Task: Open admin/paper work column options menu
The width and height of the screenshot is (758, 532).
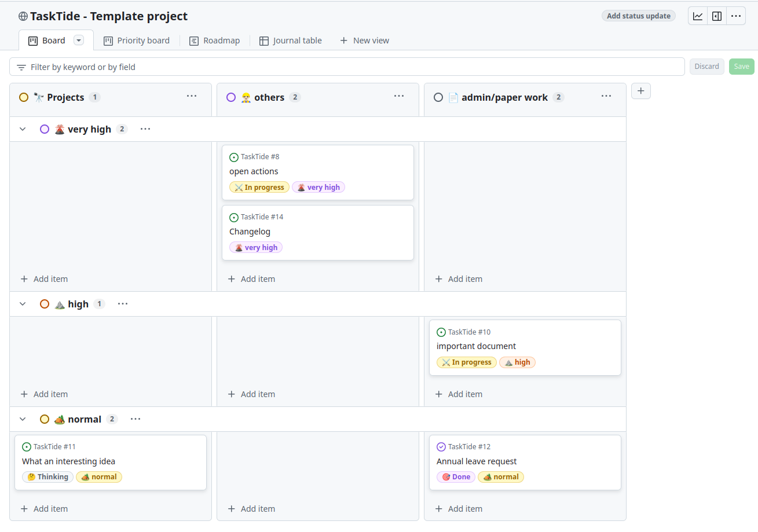Action: click(606, 96)
